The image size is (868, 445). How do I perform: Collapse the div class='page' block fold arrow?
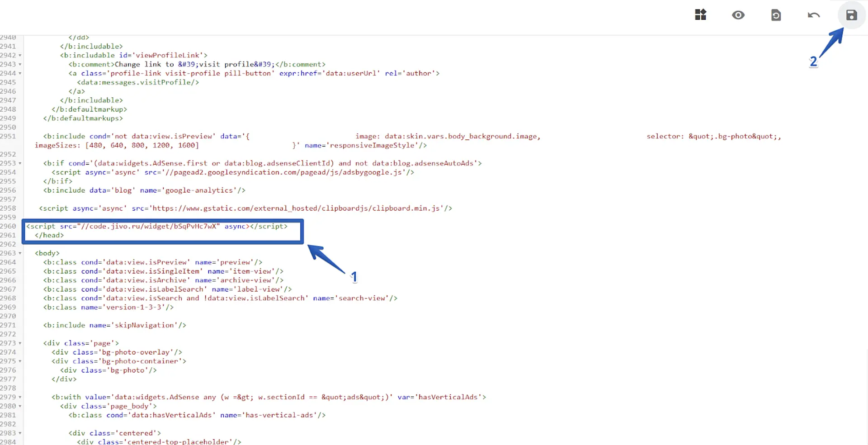(20, 344)
